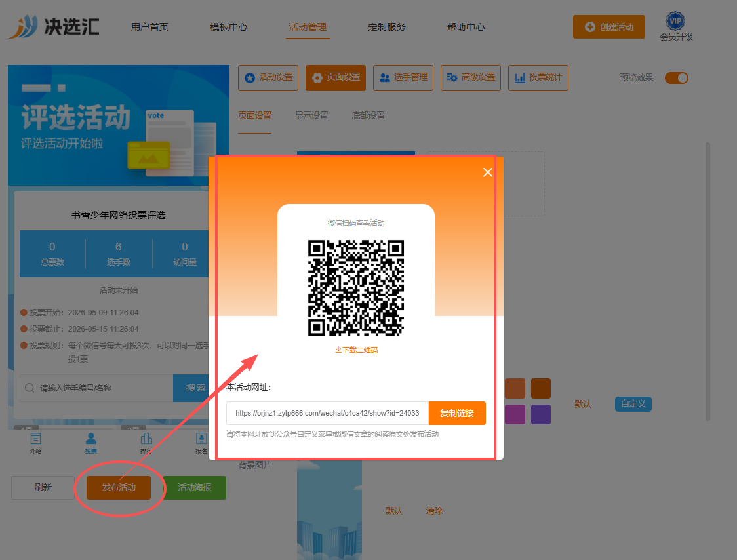Click the 投票 bottom nav icon
This screenshot has height=560, width=737.
[x=90, y=443]
